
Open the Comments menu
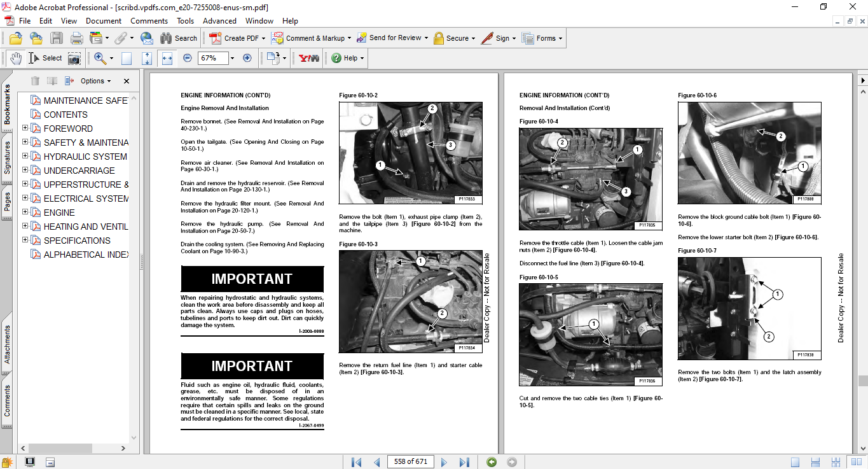click(x=149, y=21)
